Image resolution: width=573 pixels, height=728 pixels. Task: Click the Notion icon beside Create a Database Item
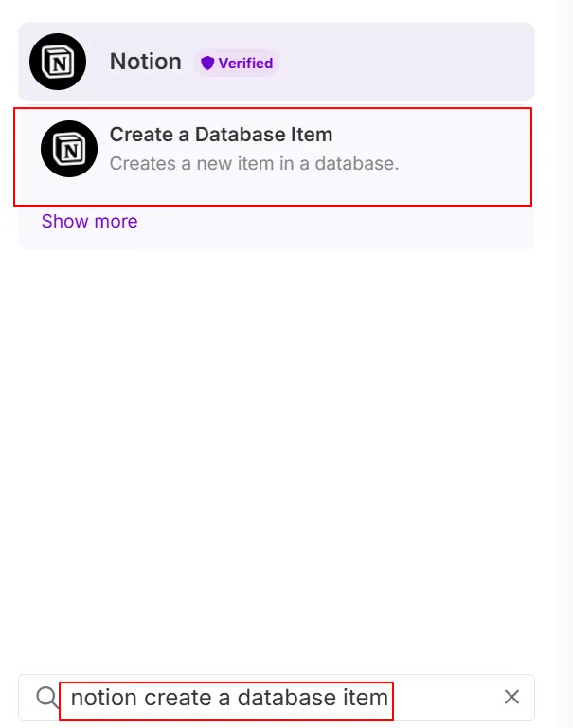69,149
